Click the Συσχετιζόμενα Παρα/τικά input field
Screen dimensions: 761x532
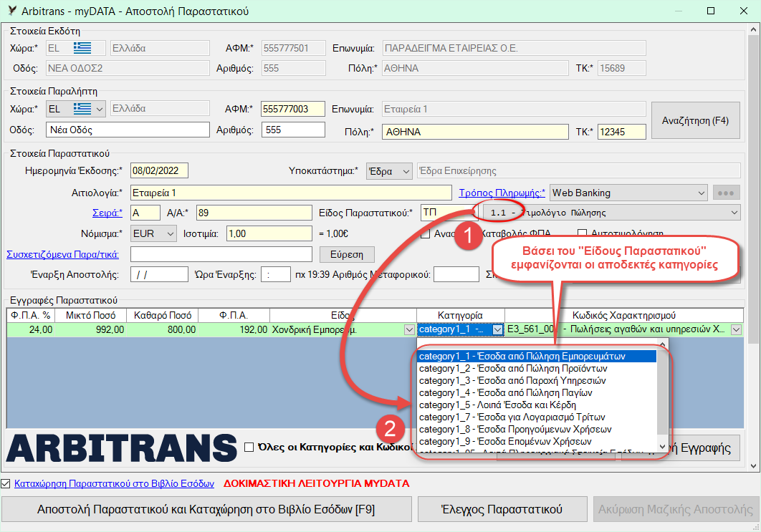(221, 254)
